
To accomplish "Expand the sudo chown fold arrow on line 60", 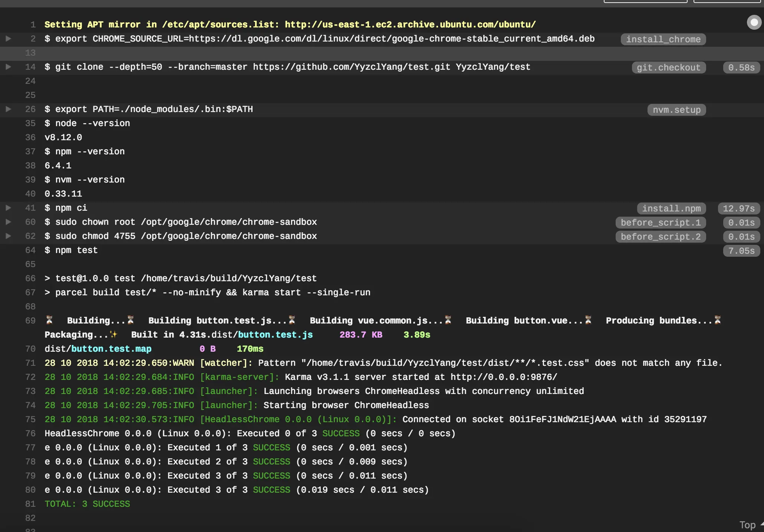I will tap(8, 222).
